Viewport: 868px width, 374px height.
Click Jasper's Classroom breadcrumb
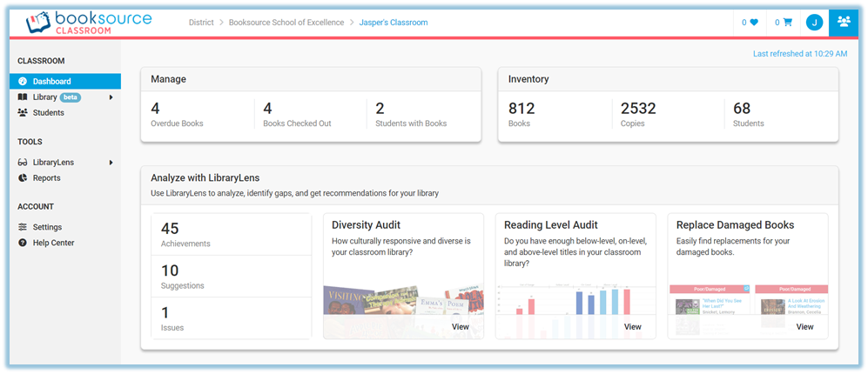coord(394,23)
